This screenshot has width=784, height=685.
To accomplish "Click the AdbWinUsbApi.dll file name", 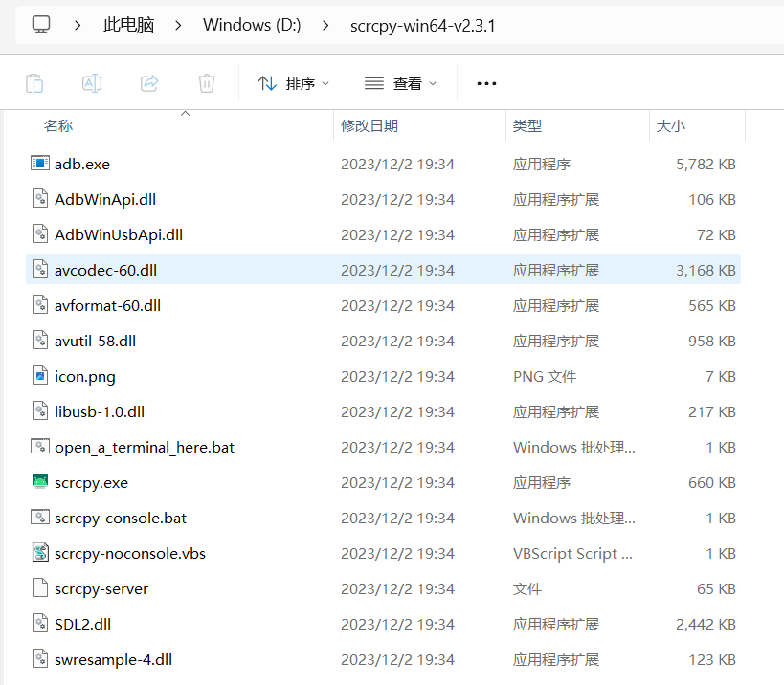I will pyautogui.click(x=119, y=235).
